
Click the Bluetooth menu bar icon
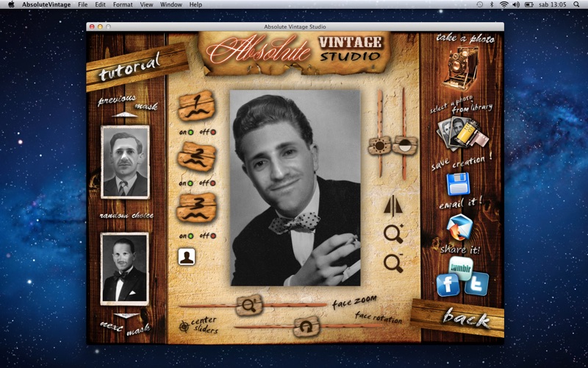pos(492,4)
